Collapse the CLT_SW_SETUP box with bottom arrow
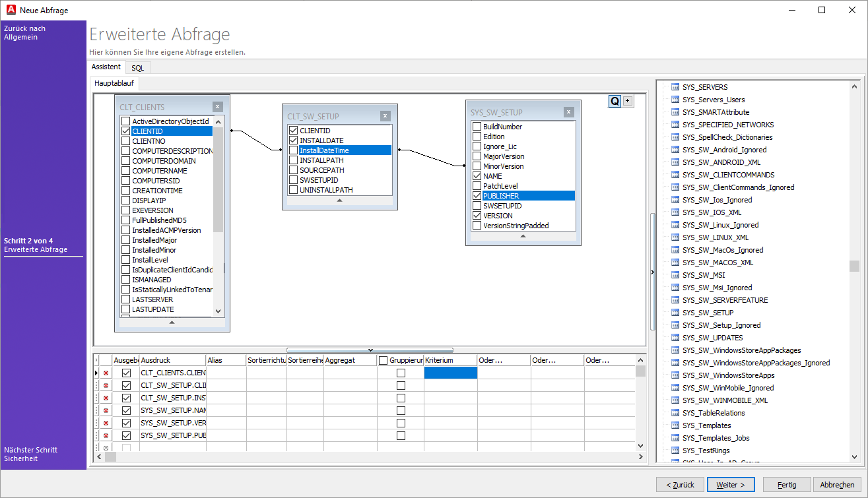The height and width of the screenshot is (498, 868). click(x=339, y=200)
